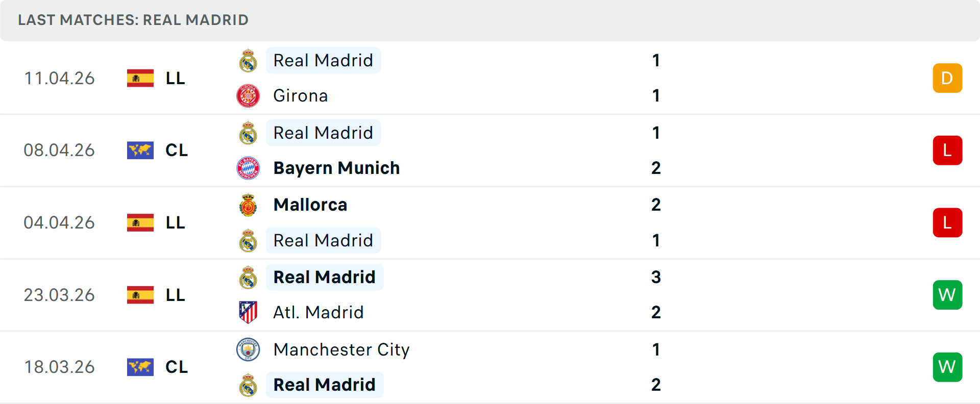
Task: Open the Real Madrid team link in Bayern match
Action: tap(323, 133)
